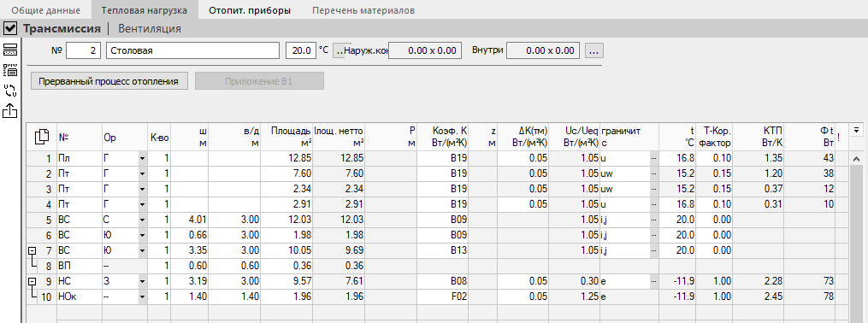Click net area 7.61 in row 9
The height and width of the screenshot is (323, 868).
point(339,281)
